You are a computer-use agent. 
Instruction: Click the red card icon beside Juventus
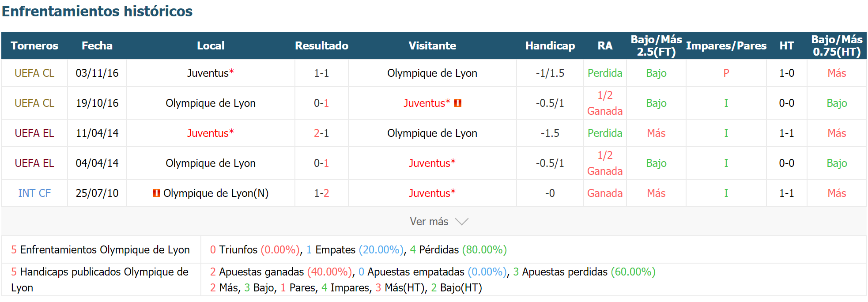click(458, 103)
